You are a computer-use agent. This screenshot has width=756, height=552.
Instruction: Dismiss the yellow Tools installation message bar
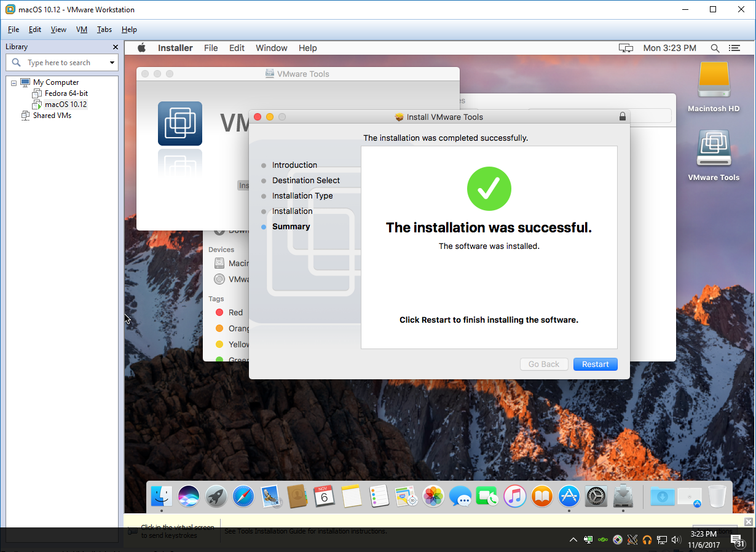point(748,522)
